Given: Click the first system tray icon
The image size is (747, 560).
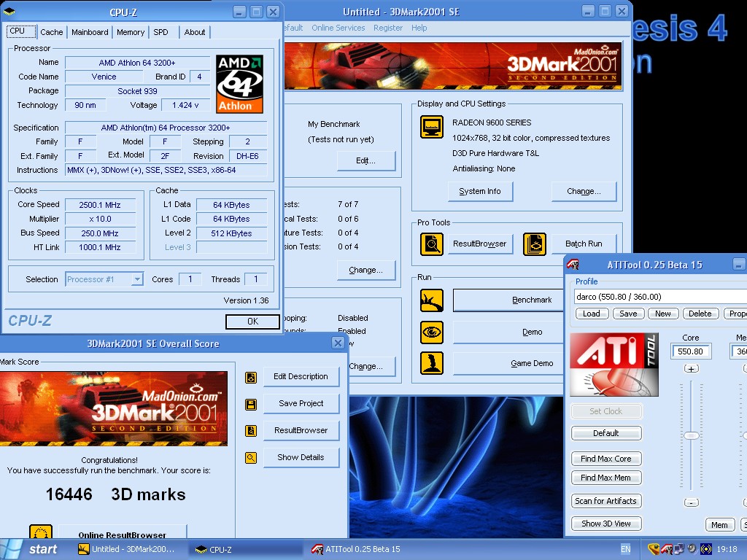Looking at the screenshot, I should tap(654, 549).
